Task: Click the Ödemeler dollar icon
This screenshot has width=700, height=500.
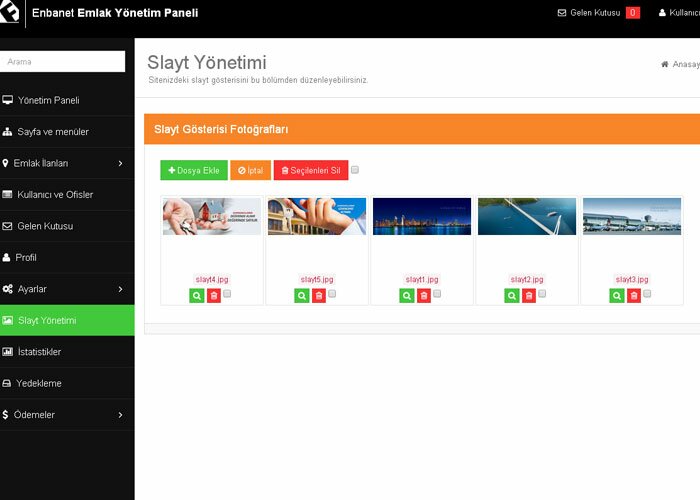Action: [5, 415]
